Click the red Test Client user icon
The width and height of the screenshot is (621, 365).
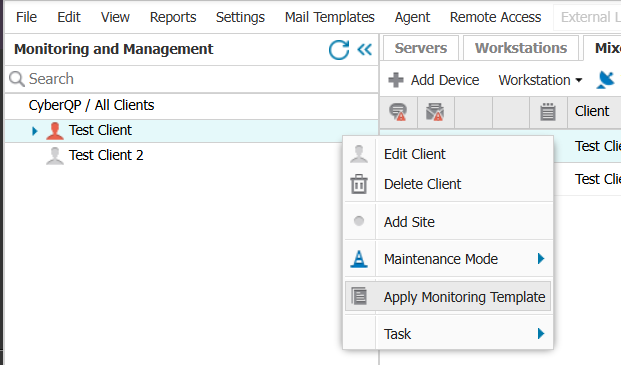(x=55, y=131)
